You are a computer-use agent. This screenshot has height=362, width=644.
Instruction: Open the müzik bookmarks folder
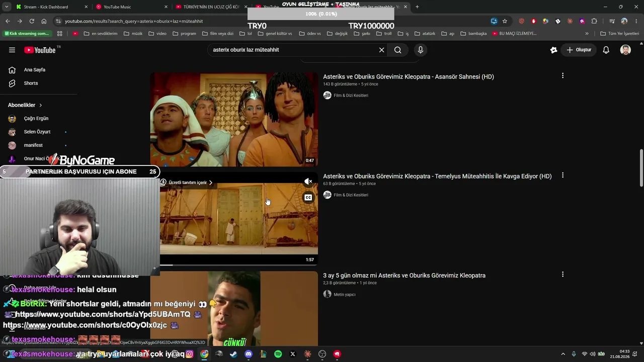pyautogui.click(x=132, y=34)
